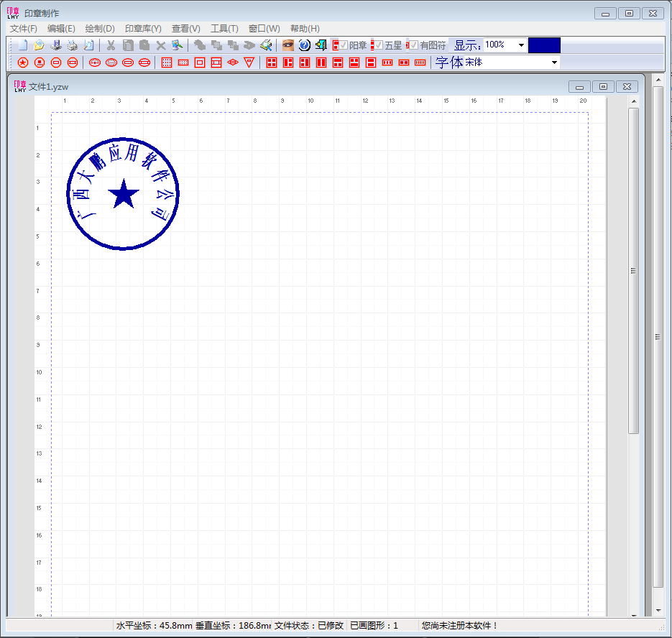Click the blue help question mark icon
Image resolution: width=672 pixels, height=638 pixels.
tap(304, 45)
